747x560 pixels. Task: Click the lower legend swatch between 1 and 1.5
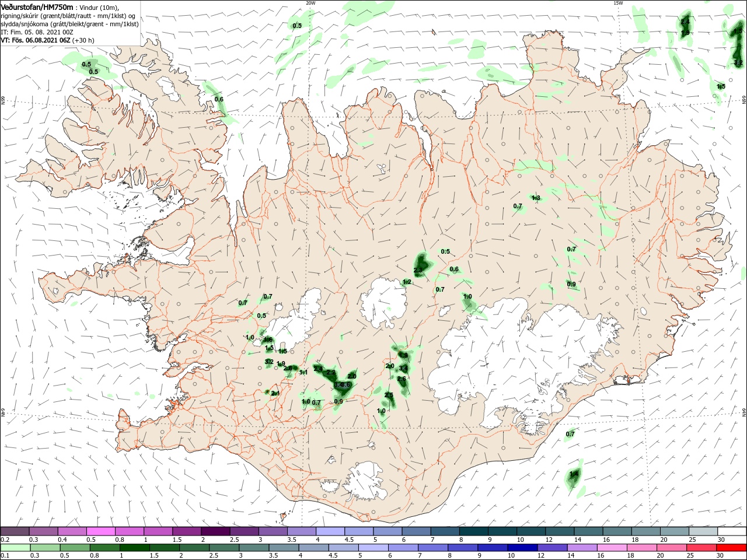tap(134, 548)
